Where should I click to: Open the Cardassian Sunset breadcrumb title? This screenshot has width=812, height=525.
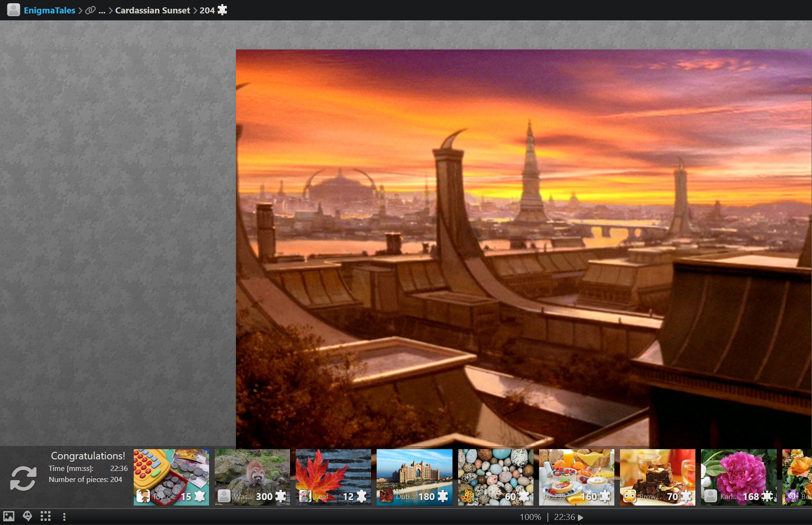pyautogui.click(x=153, y=10)
